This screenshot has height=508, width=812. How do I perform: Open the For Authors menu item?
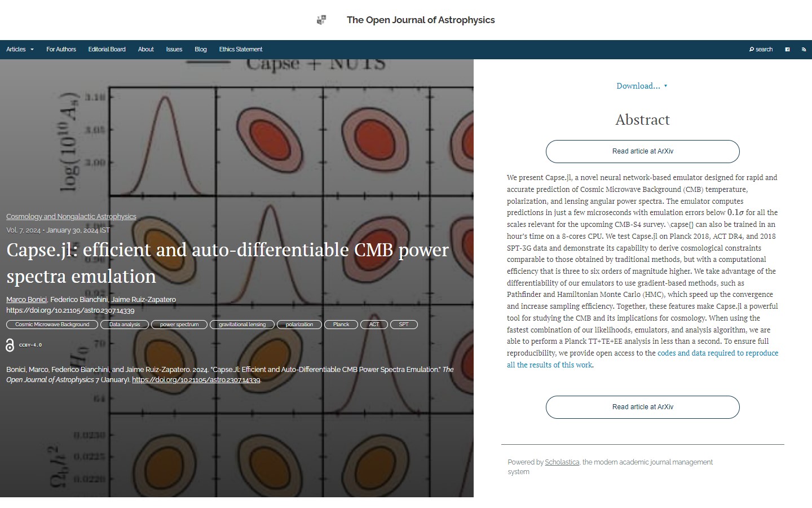coord(61,50)
